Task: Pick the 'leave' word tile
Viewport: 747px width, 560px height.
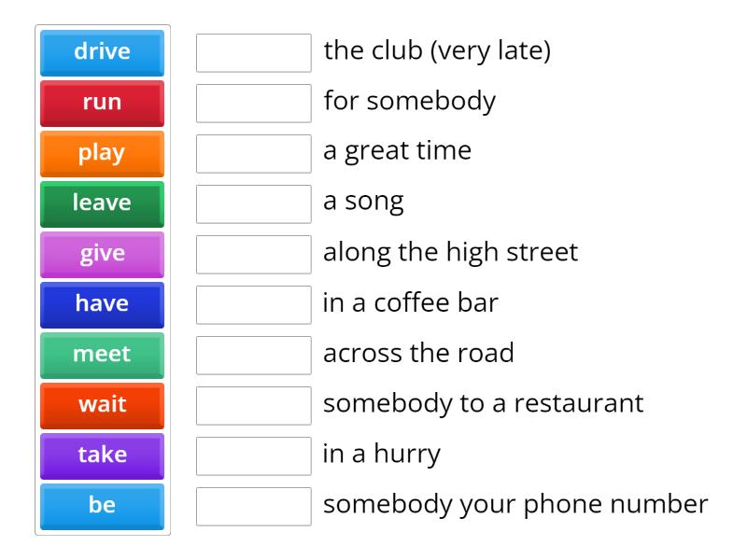Action: (x=102, y=203)
